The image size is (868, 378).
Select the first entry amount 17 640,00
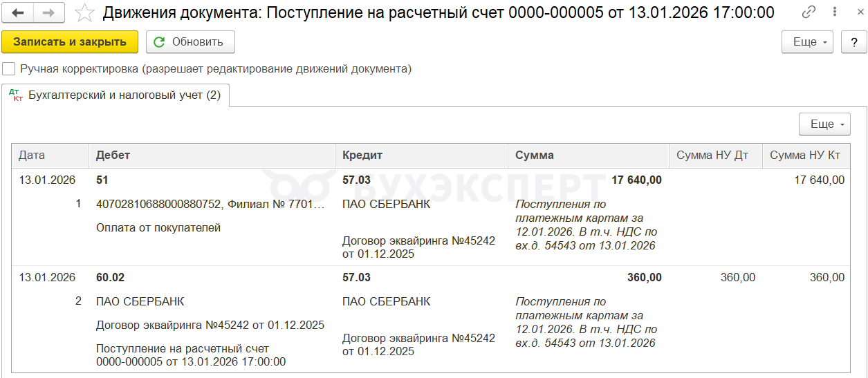(x=636, y=180)
